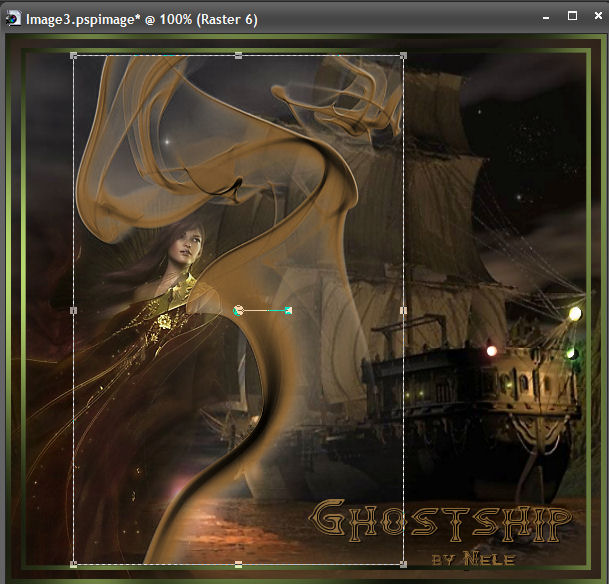Click the green lantern light on the ship
The image size is (609, 584).
tap(571, 352)
